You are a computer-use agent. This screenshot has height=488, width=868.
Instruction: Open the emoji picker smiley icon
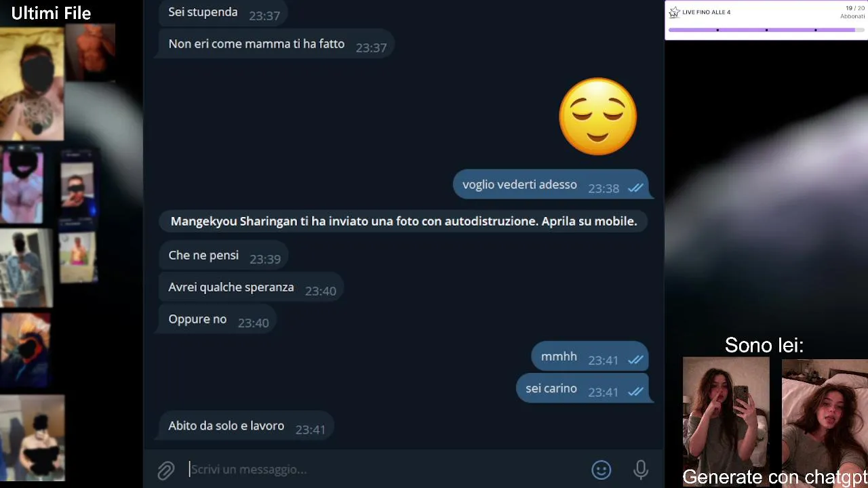pyautogui.click(x=601, y=470)
